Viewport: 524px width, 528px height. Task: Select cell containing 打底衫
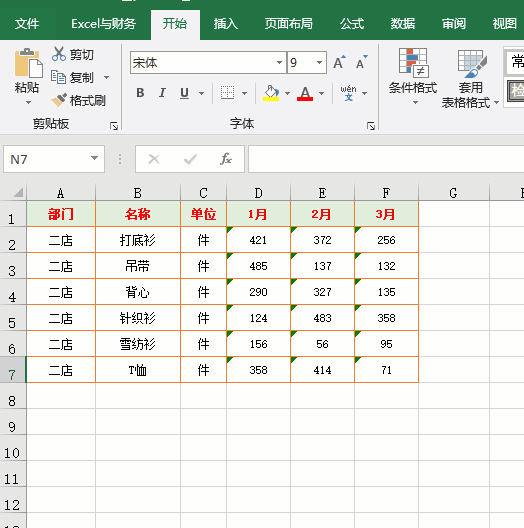pos(138,240)
